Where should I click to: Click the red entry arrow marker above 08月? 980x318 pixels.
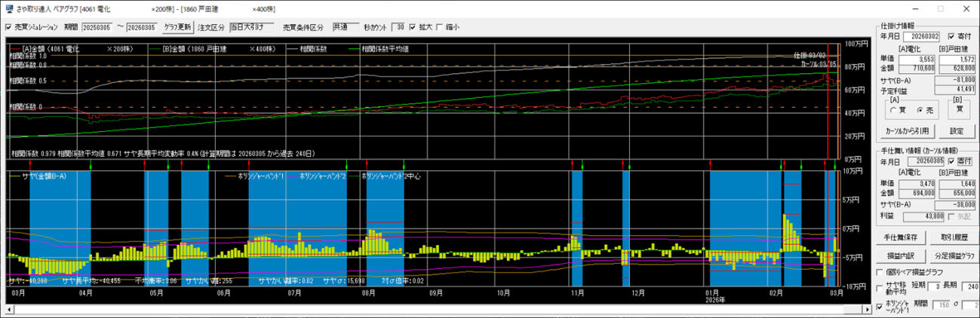[x=367, y=164]
